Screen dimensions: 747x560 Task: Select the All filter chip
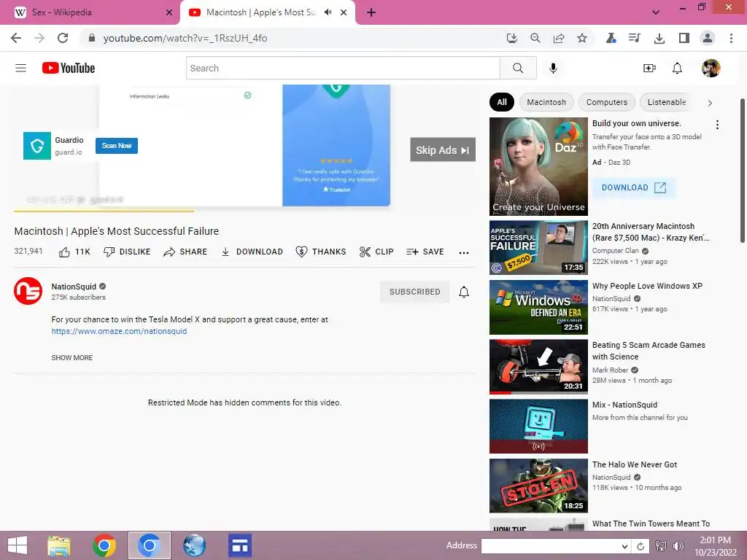point(502,102)
